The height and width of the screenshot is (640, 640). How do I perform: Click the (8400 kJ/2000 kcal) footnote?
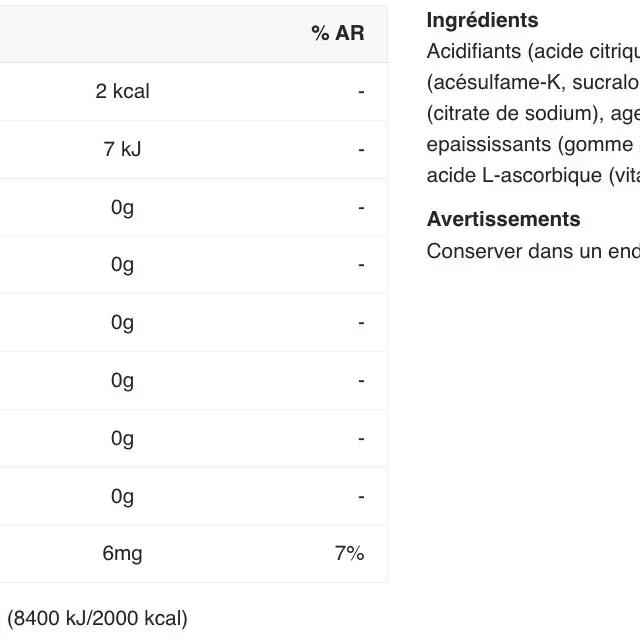(98, 618)
